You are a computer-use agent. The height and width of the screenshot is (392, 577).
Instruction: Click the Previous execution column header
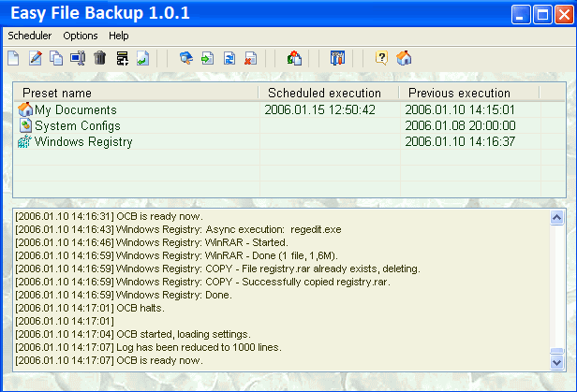[469, 93]
